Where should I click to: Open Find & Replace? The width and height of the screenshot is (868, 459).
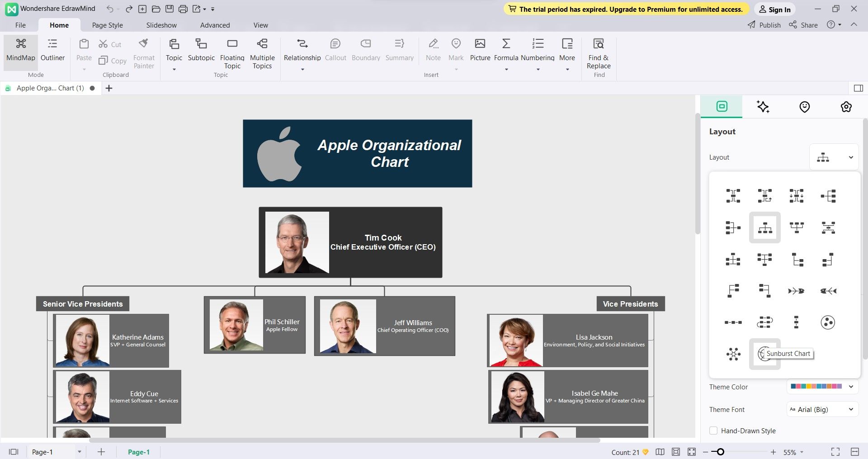tap(599, 53)
